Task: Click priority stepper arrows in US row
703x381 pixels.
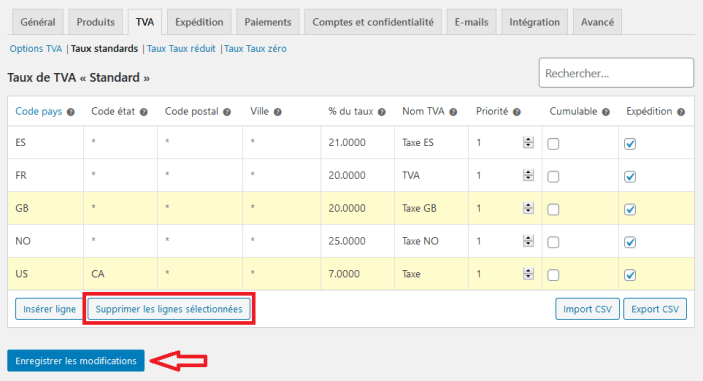Action: click(528, 273)
